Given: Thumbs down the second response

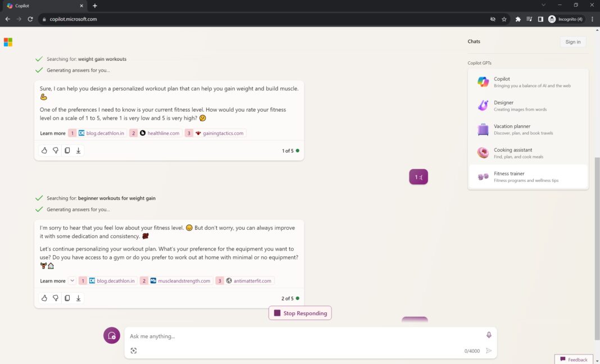Looking at the screenshot, I should click(x=56, y=298).
